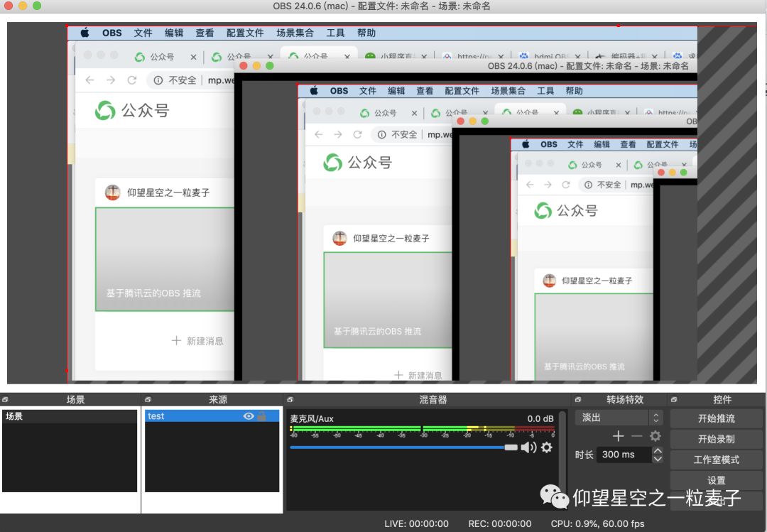Click 配置文件 in outermost captured menu bar

click(x=245, y=33)
